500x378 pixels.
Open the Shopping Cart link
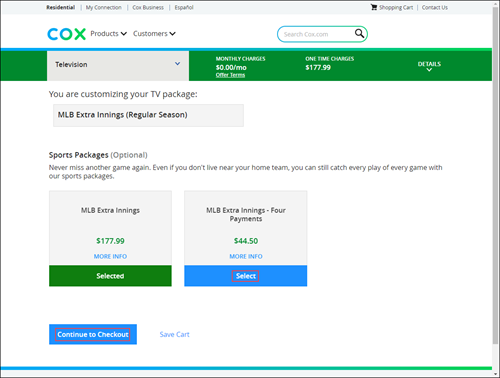tap(396, 7)
